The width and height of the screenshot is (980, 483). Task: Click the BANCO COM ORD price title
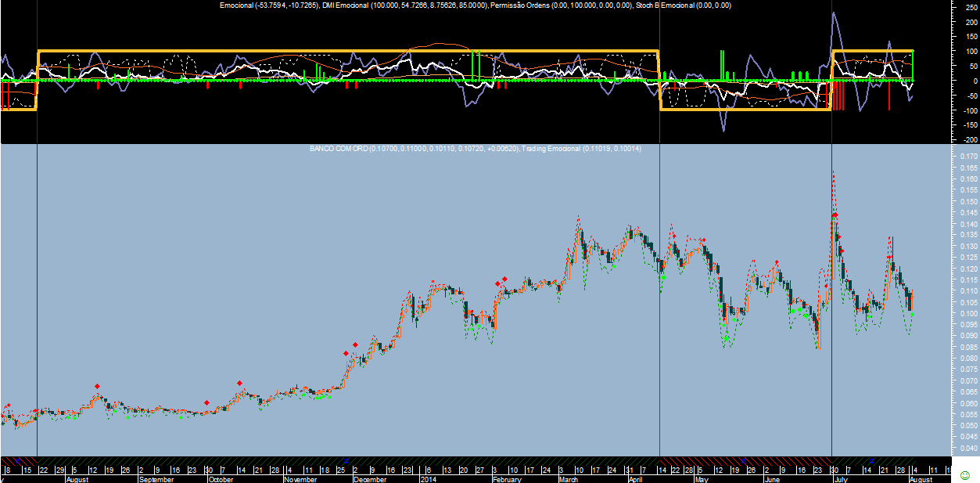[x=341, y=148]
